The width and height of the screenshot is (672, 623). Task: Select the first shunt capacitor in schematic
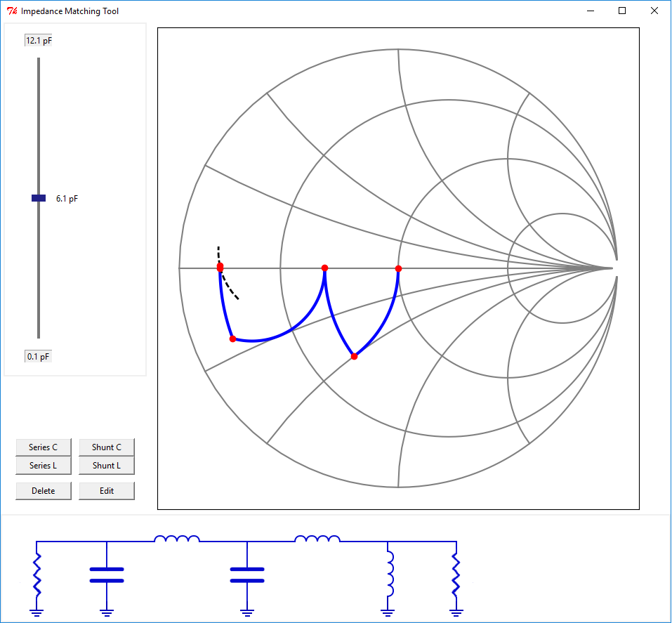click(x=107, y=575)
